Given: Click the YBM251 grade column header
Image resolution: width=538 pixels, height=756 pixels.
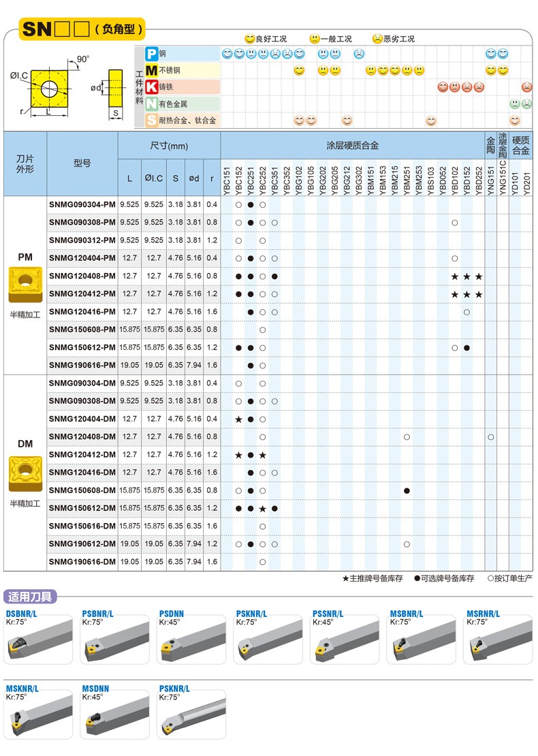Looking at the screenshot, I should [407, 180].
